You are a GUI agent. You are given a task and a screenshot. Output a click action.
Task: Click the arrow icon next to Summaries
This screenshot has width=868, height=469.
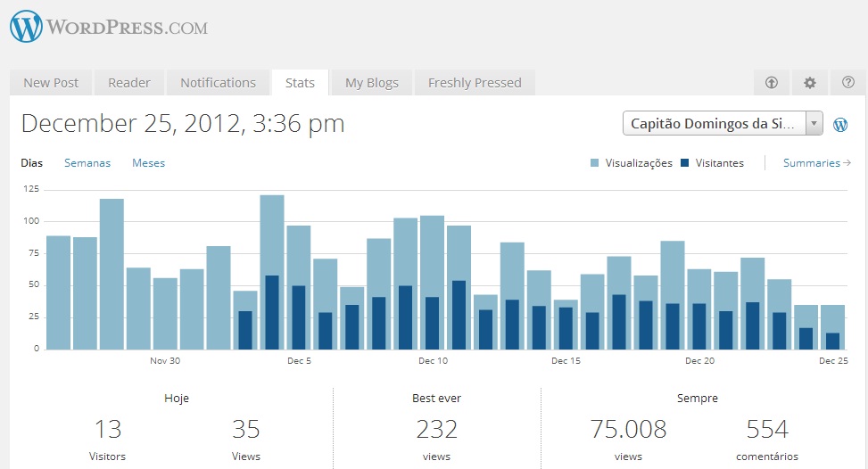(x=847, y=163)
